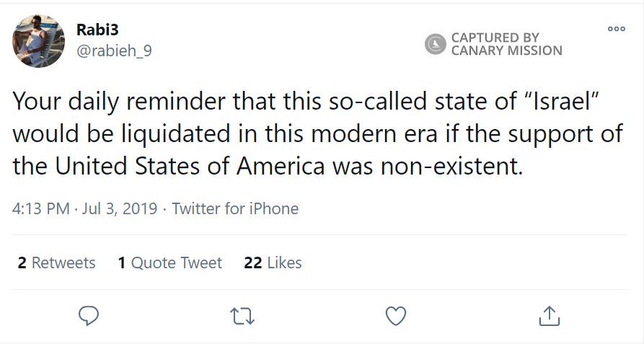Retweet this tweet using the arrows icon
This screenshot has height=344, width=644.
click(x=242, y=315)
